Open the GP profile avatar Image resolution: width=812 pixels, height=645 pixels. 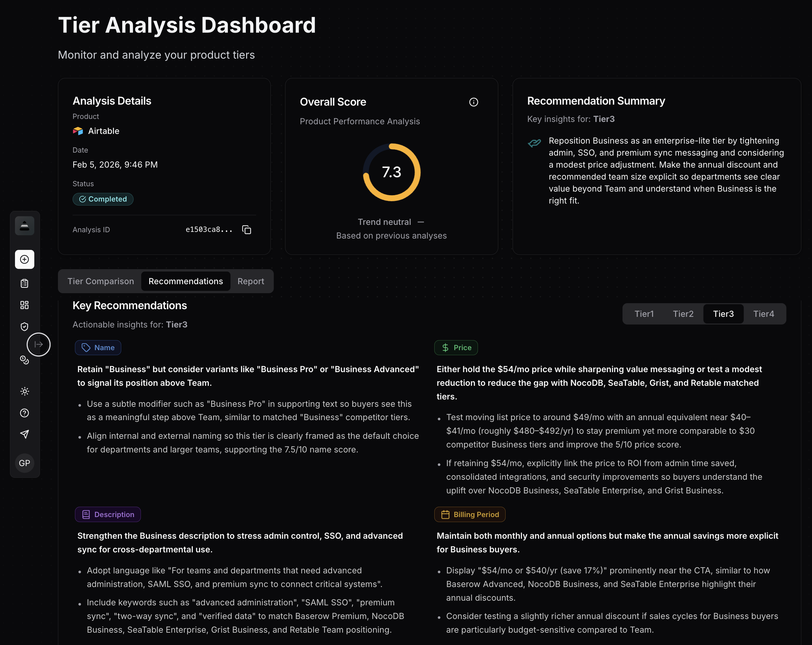(25, 463)
